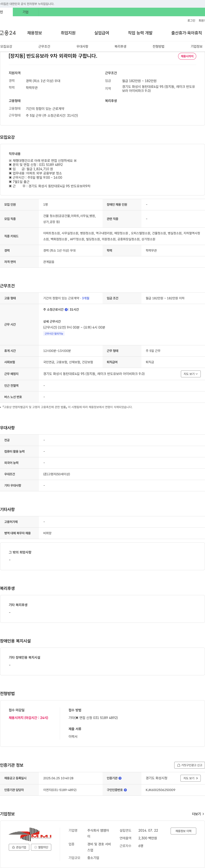Click the 3개월 contract period text
This screenshot has width=205, height=868.
click(85, 298)
